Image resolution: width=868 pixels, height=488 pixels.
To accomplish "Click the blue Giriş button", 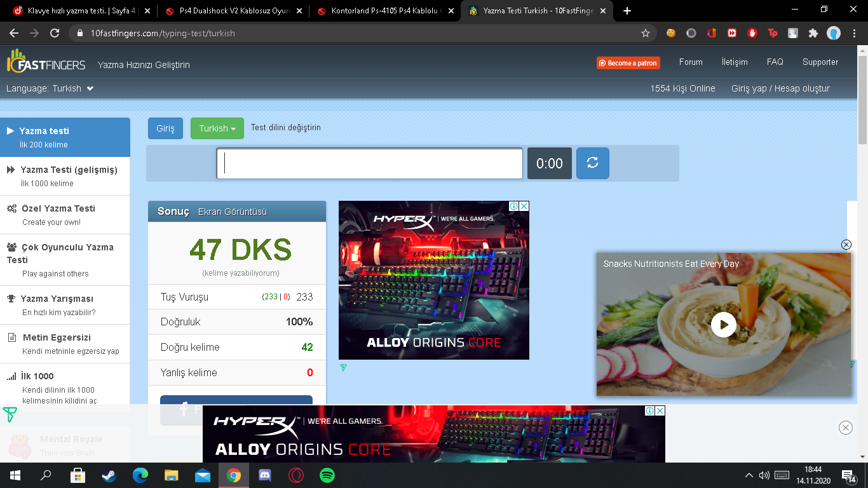I will [165, 128].
